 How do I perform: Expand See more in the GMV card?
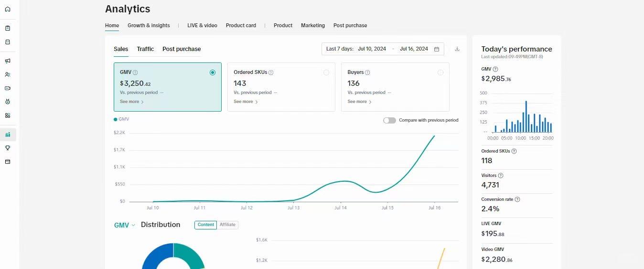point(132,102)
